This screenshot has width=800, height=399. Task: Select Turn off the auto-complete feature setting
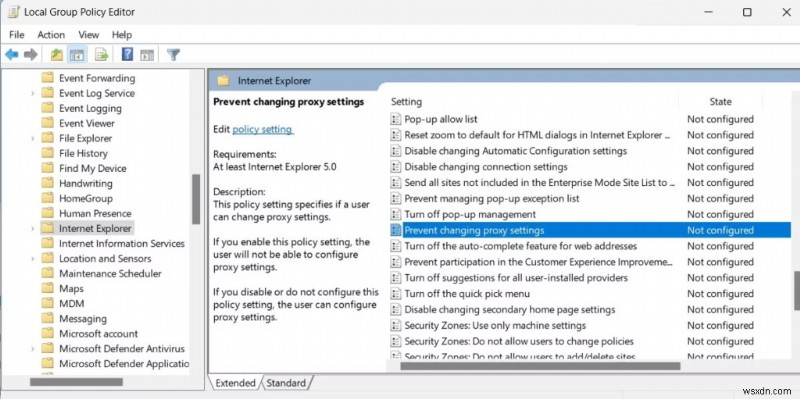tap(520, 246)
